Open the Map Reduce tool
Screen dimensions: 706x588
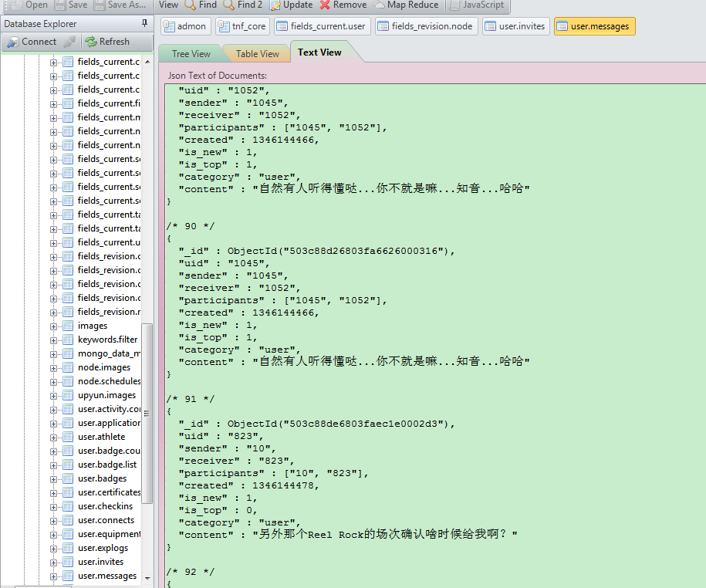point(406,5)
